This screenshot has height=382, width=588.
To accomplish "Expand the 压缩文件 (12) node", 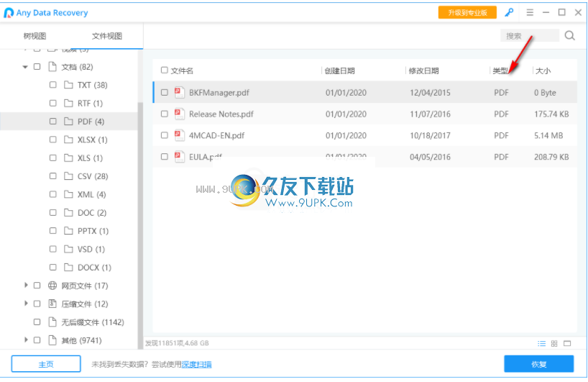I will [26, 303].
